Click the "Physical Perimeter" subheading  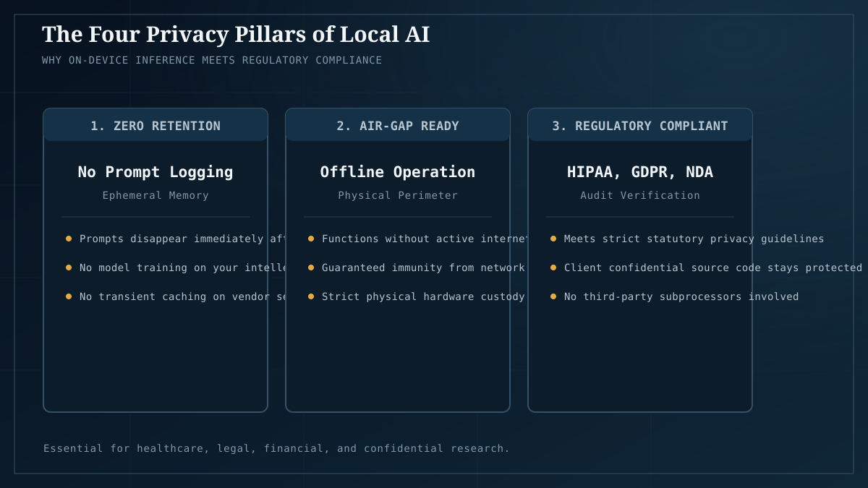[x=398, y=195]
